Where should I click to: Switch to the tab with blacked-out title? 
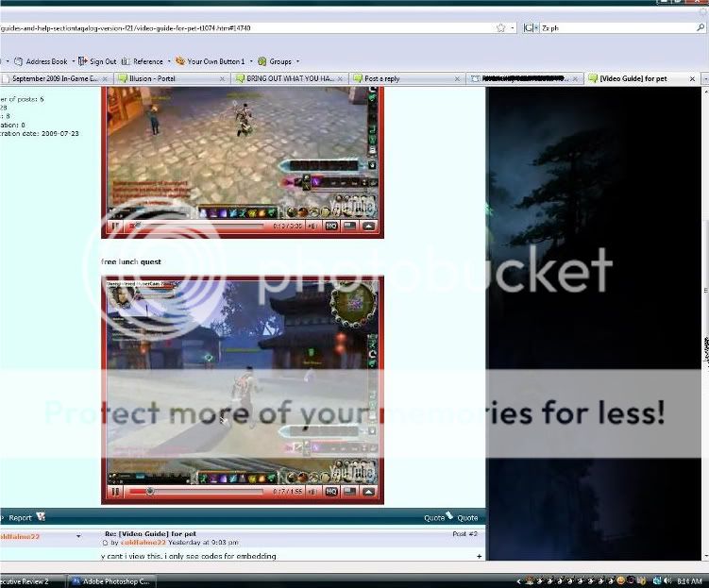coord(525,78)
